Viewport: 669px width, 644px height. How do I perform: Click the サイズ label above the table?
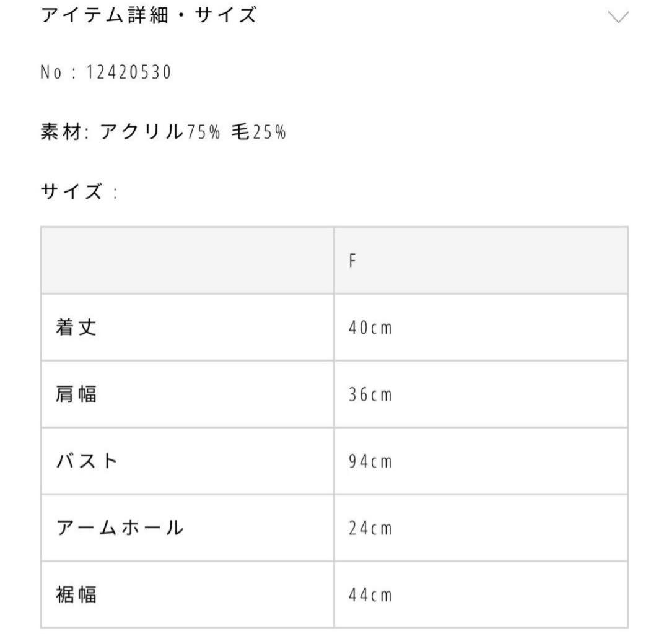[71, 192]
